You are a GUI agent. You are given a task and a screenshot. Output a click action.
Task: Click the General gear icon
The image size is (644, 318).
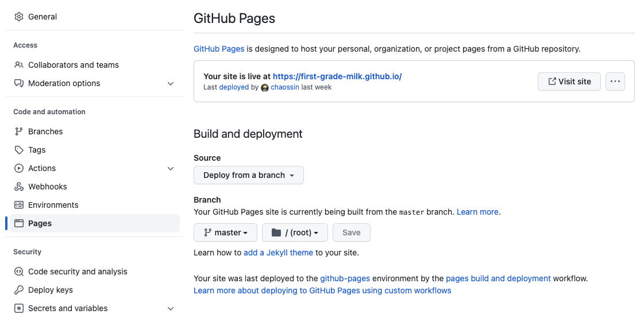tap(18, 17)
